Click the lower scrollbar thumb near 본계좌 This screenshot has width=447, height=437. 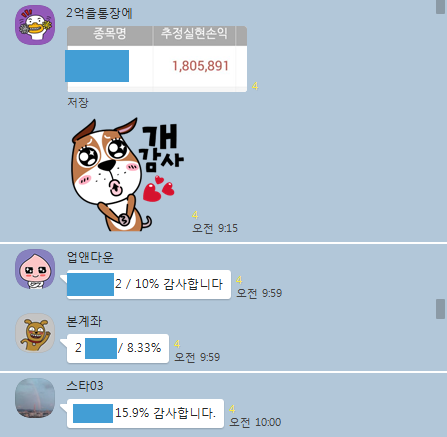pyautogui.click(x=440, y=309)
